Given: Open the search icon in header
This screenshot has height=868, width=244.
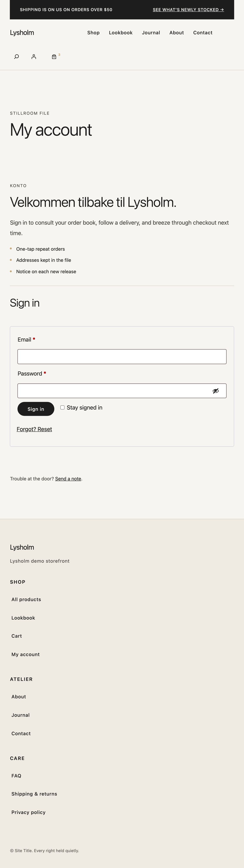Looking at the screenshot, I should point(16,57).
